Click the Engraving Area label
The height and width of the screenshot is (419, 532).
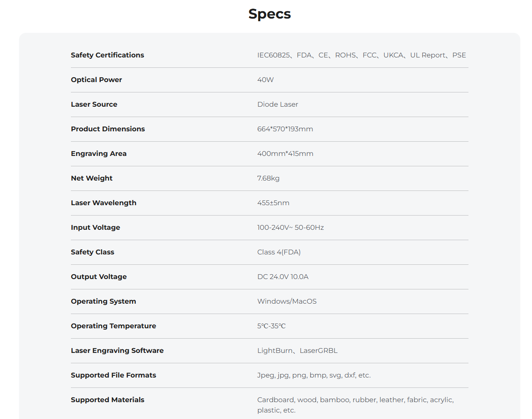(x=99, y=153)
